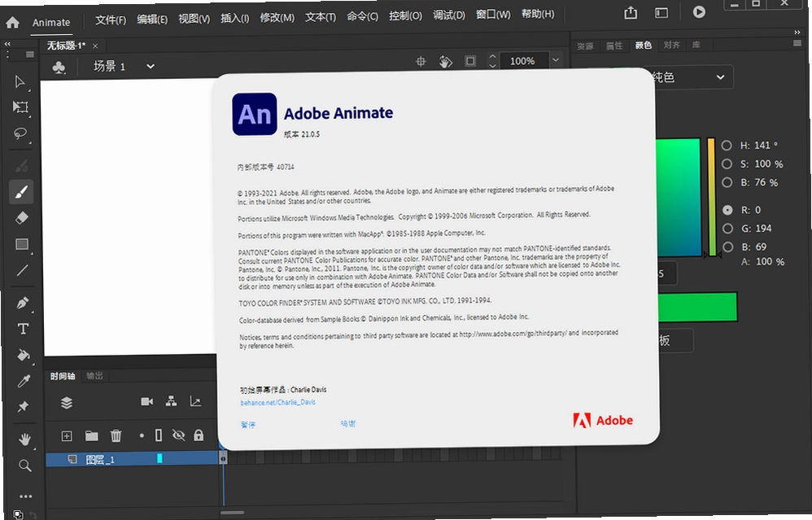The image size is (812, 520).
Task: Select the Text tool
Action: tap(23, 329)
